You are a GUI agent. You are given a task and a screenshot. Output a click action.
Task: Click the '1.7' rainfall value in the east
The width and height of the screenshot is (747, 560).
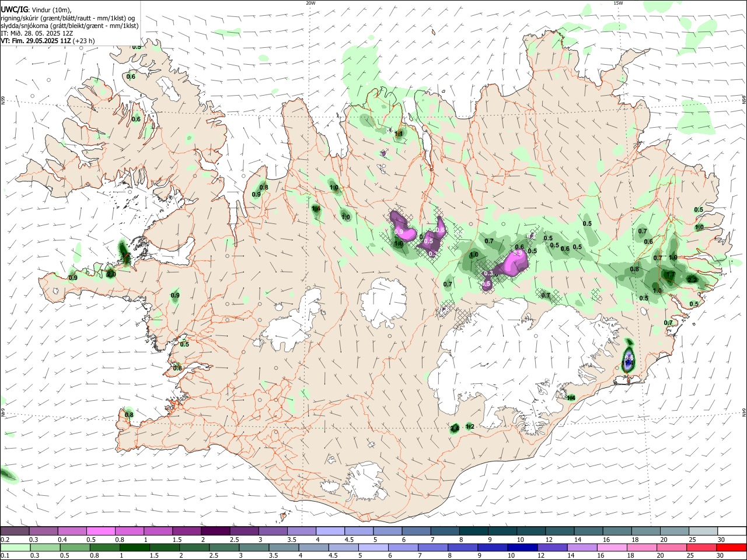[x=669, y=275]
